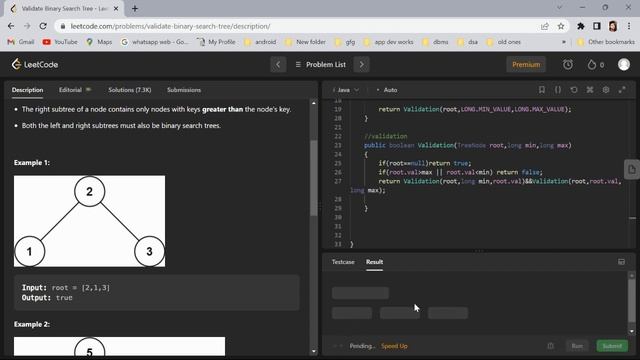Image resolution: width=640 pixels, height=360 pixels.
Task: Click the editor bookmark icon
Action: pos(542,89)
